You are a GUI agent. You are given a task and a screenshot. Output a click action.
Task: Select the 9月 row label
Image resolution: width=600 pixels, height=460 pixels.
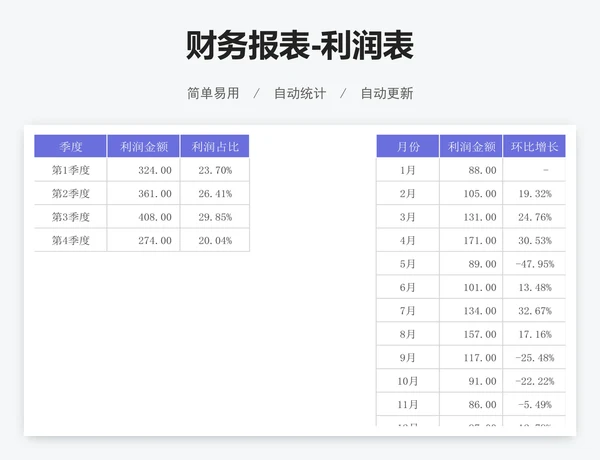[408, 357]
